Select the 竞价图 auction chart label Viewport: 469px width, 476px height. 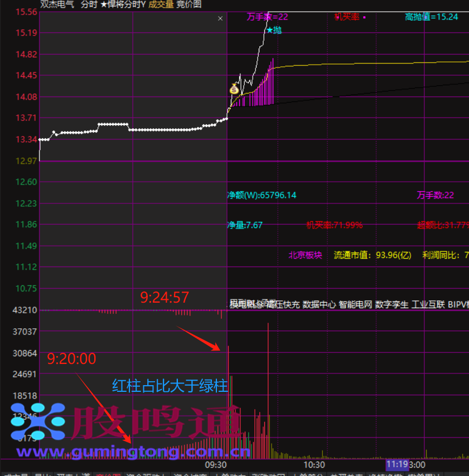coord(188,4)
